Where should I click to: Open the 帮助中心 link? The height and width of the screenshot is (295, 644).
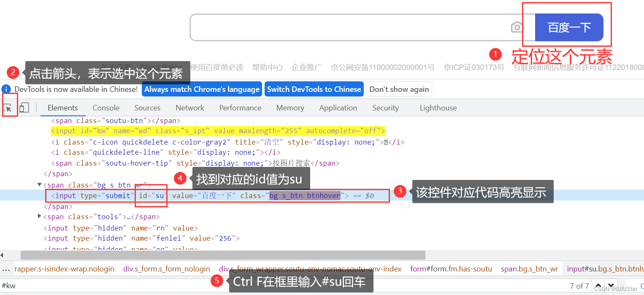[x=267, y=67]
